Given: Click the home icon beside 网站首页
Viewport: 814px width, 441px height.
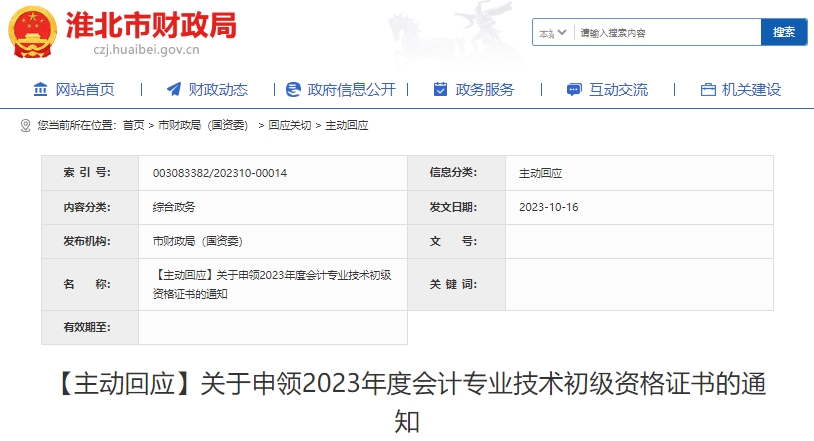Looking at the screenshot, I should coord(41,90).
